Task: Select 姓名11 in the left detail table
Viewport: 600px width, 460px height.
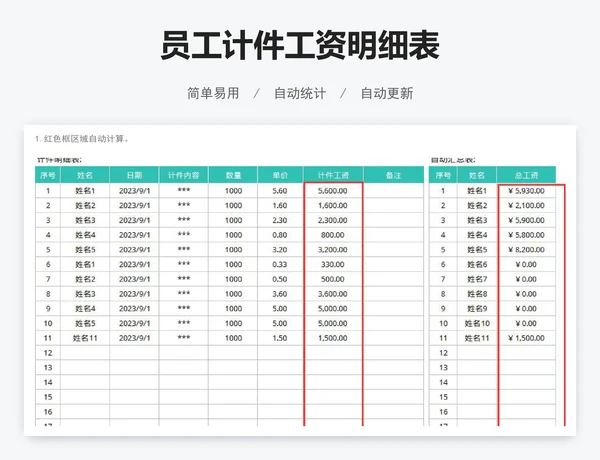Action: click(x=85, y=338)
